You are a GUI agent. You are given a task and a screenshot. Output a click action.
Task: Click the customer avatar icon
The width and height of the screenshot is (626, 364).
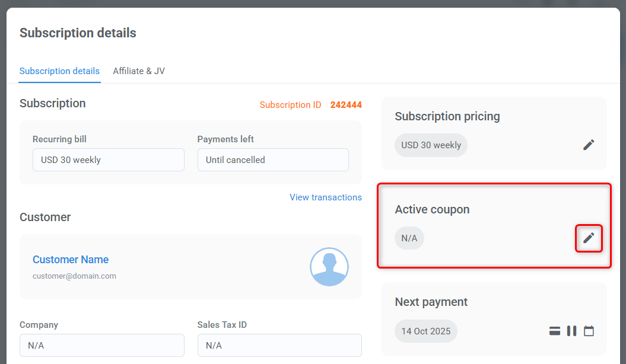pyautogui.click(x=329, y=267)
